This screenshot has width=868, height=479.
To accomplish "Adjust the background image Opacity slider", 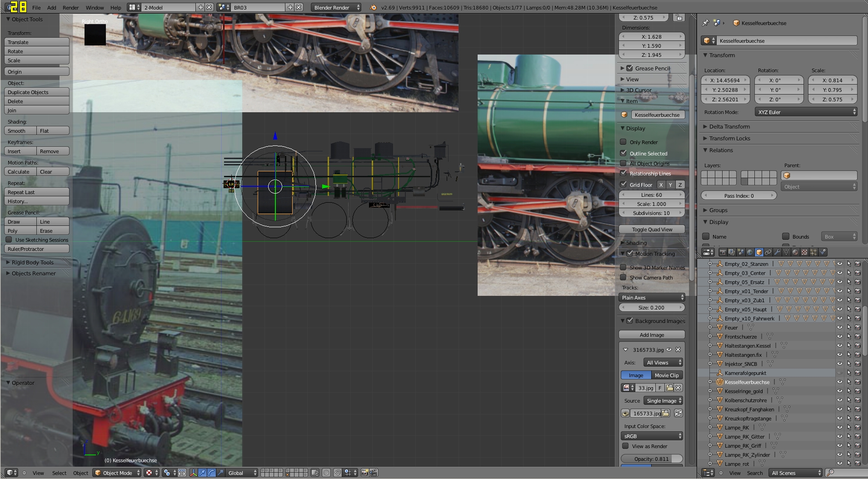I will point(652,459).
